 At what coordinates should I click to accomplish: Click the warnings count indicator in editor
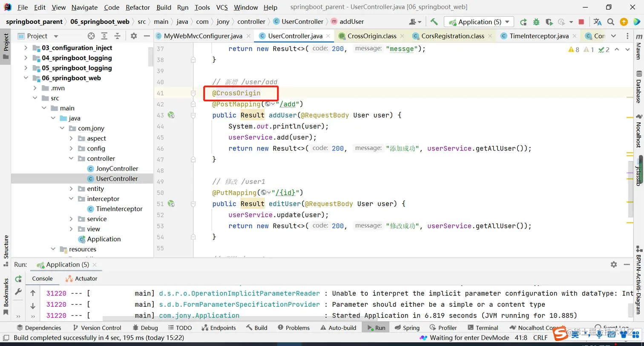[x=574, y=49]
